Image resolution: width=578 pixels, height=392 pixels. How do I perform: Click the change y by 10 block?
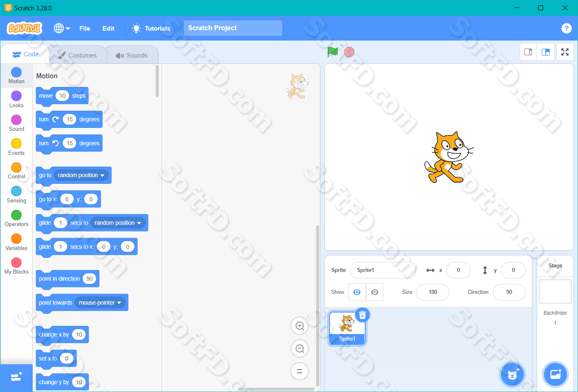coord(62,382)
